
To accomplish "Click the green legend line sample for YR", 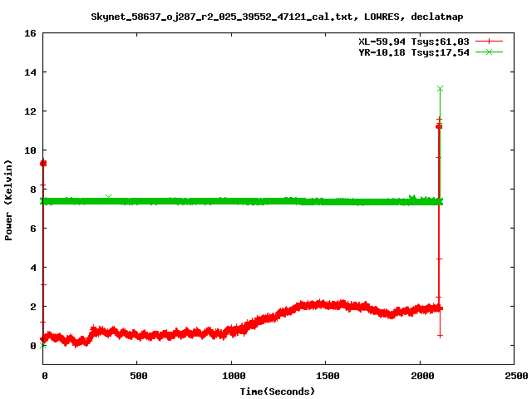I will coord(489,52).
